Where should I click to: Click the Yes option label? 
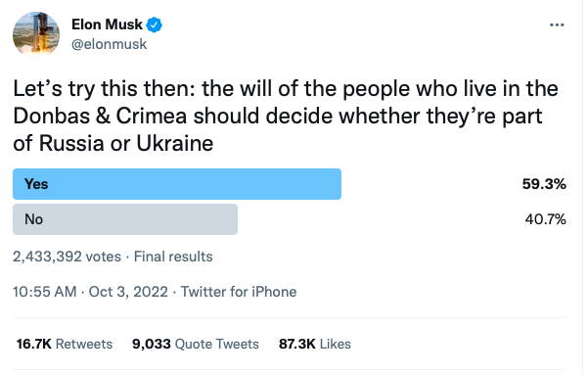[x=36, y=184]
